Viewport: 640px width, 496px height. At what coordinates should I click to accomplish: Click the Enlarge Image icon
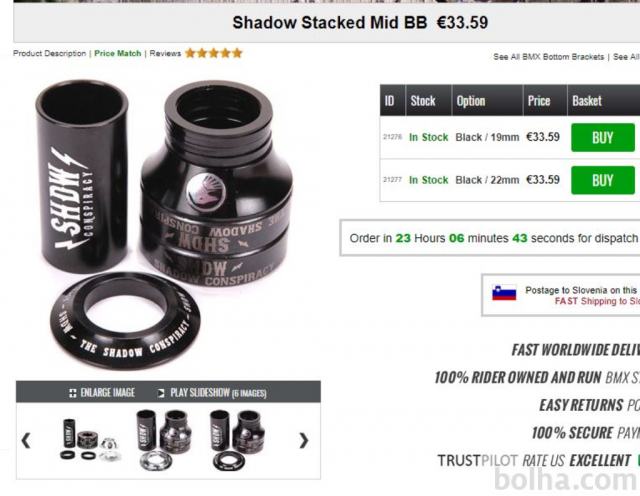[x=73, y=393]
